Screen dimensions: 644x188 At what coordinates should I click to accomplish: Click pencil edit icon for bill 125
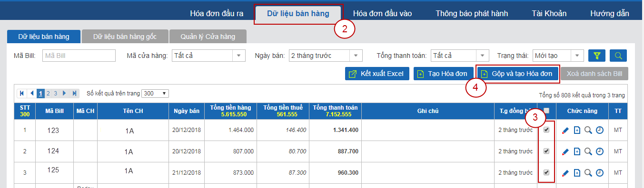pos(565,173)
